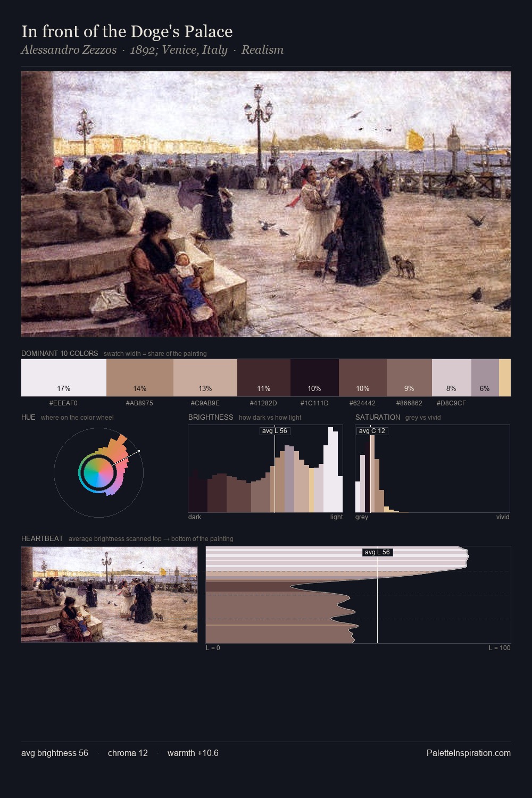Click the hex label '#1C111D'
The image size is (532, 798).
coord(314,403)
